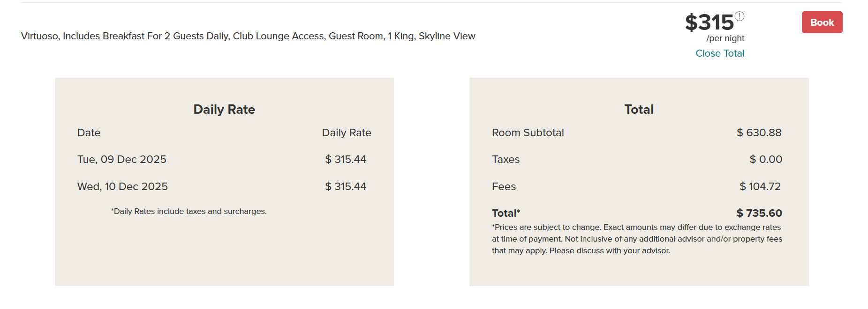This screenshot has height=309, width=868.
Task: Click the Fees label
Action: (x=504, y=187)
